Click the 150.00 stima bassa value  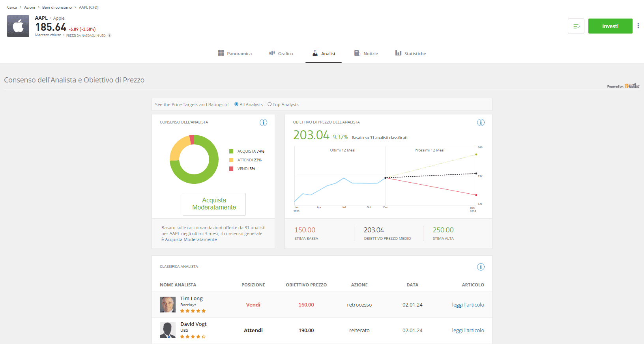[305, 230]
